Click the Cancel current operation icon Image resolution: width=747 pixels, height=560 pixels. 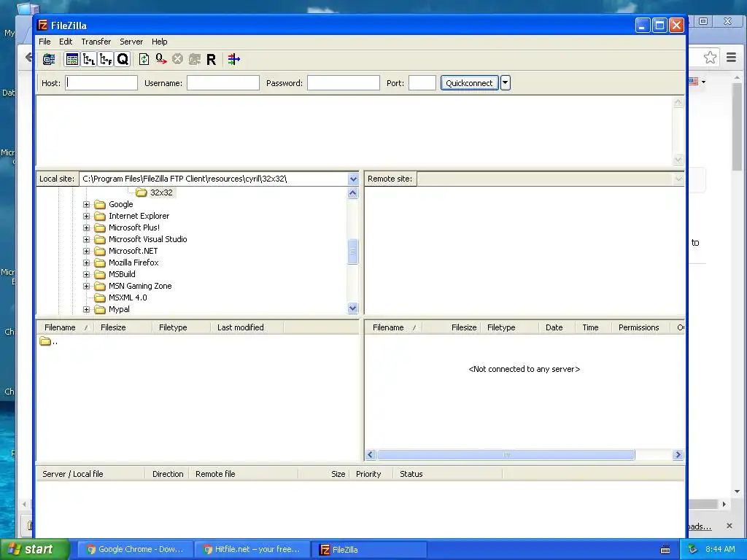[177, 59]
